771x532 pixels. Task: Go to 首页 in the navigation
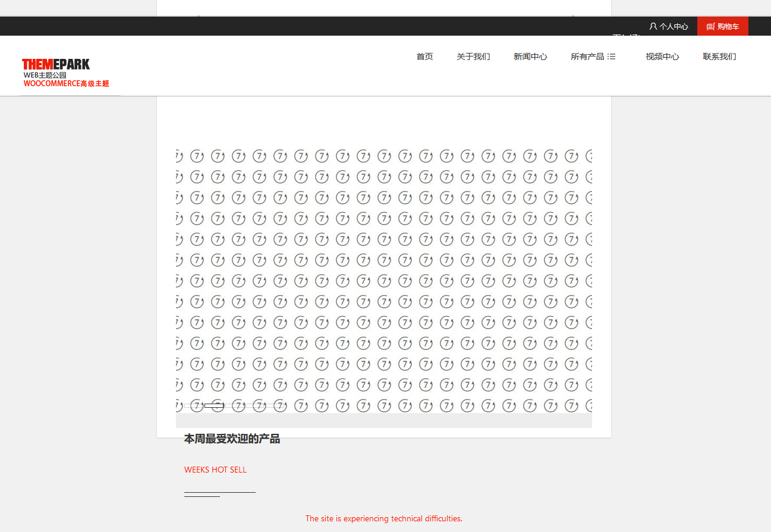(x=424, y=56)
